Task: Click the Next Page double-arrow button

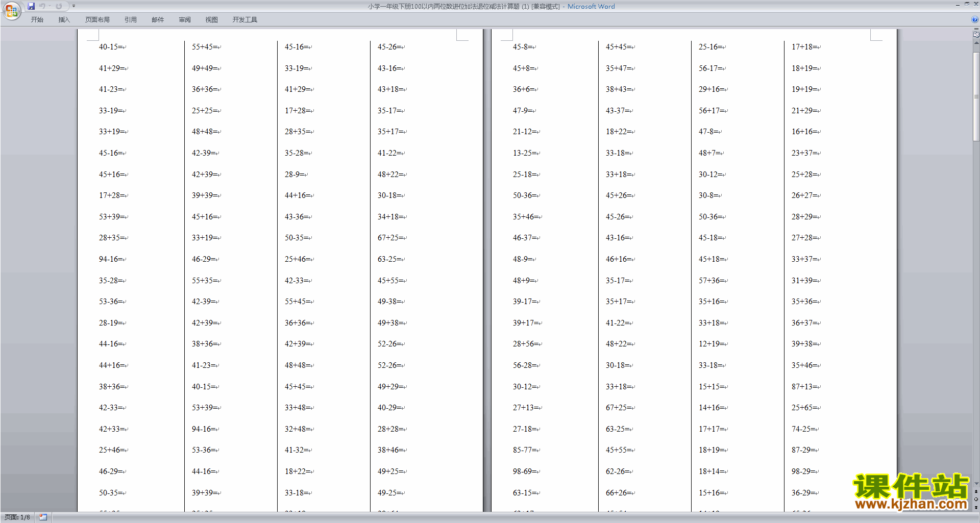Action: (x=976, y=507)
